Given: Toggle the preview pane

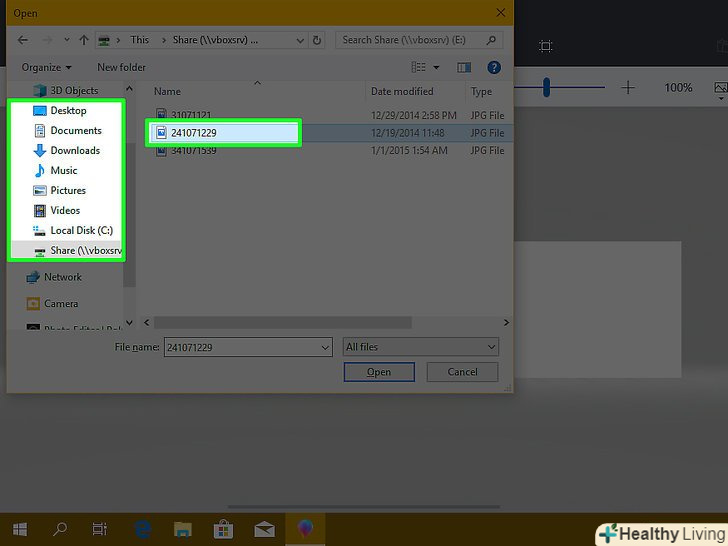Looking at the screenshot, I should pyautogui.click(x=464, y=68).
